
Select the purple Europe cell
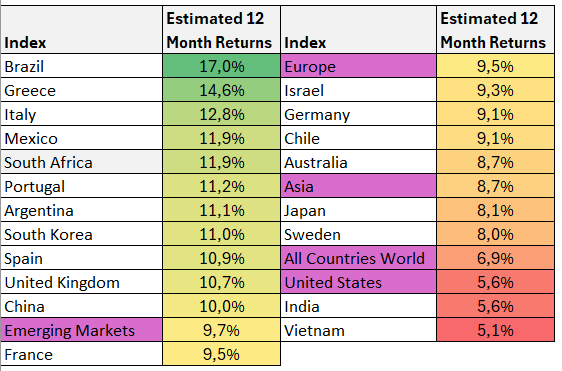pos(359,66)
